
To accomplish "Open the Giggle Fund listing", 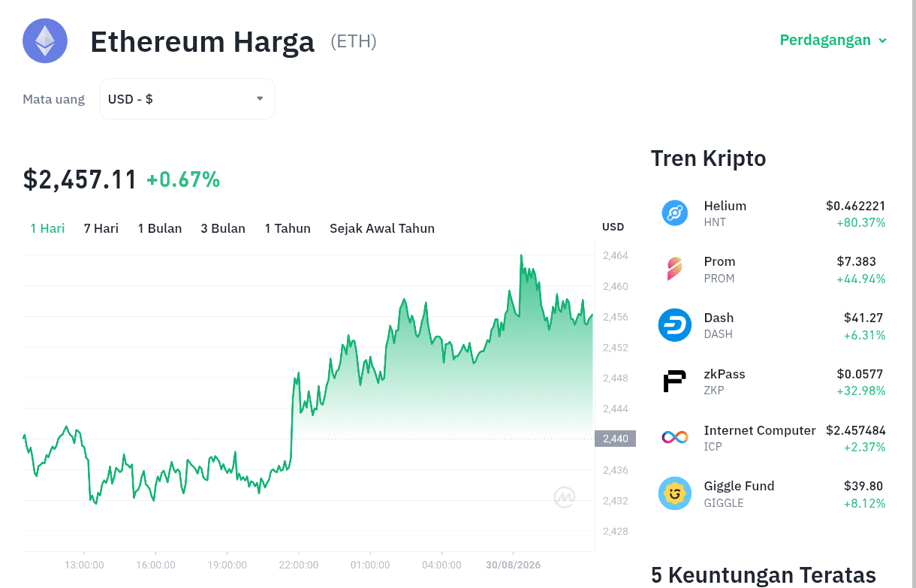I will tap(773, 493).
